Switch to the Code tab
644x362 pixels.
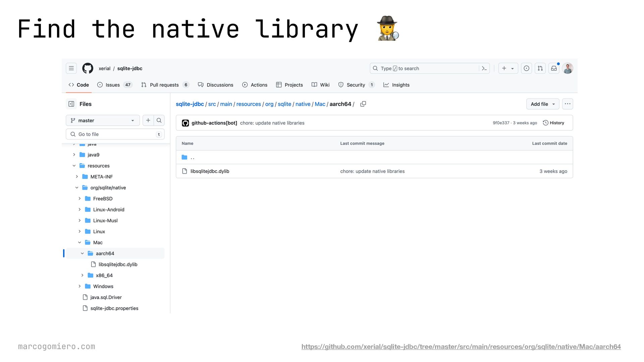pos(79,85)
